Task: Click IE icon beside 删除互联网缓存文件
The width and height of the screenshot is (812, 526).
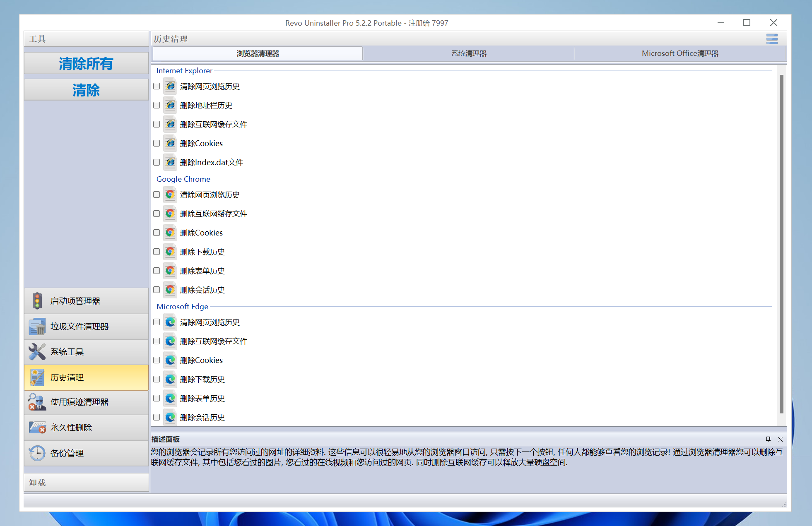Action: tap(170, 124)
